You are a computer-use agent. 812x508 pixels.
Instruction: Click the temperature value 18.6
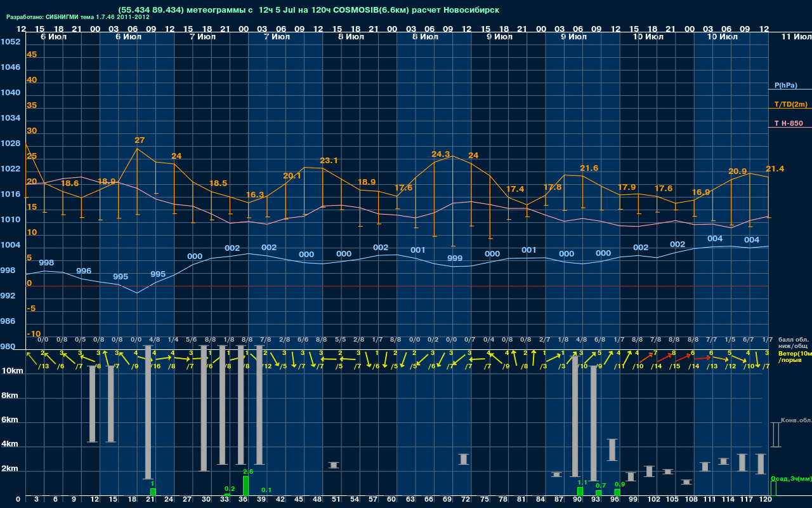point(69,184)
